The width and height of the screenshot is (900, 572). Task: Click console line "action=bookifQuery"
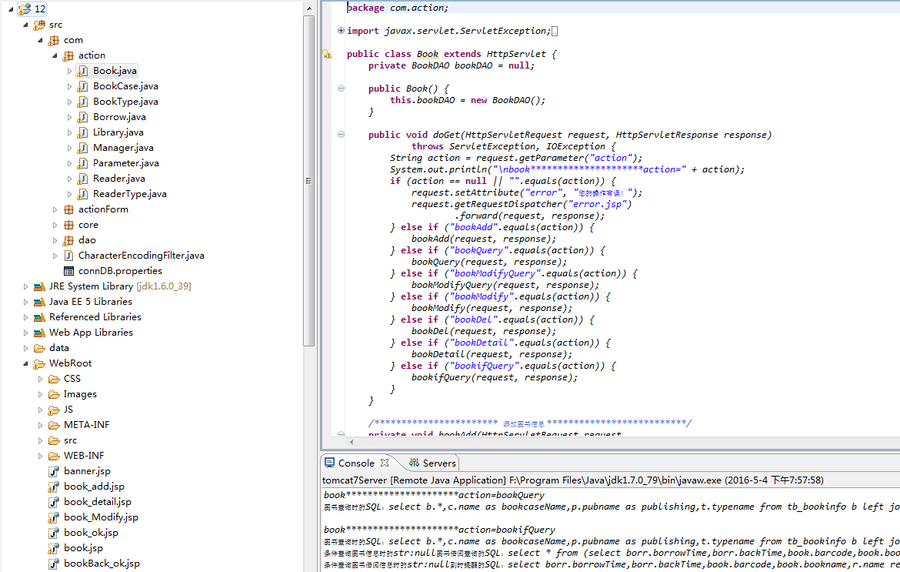pyautogui.click(x=506, y=530)
